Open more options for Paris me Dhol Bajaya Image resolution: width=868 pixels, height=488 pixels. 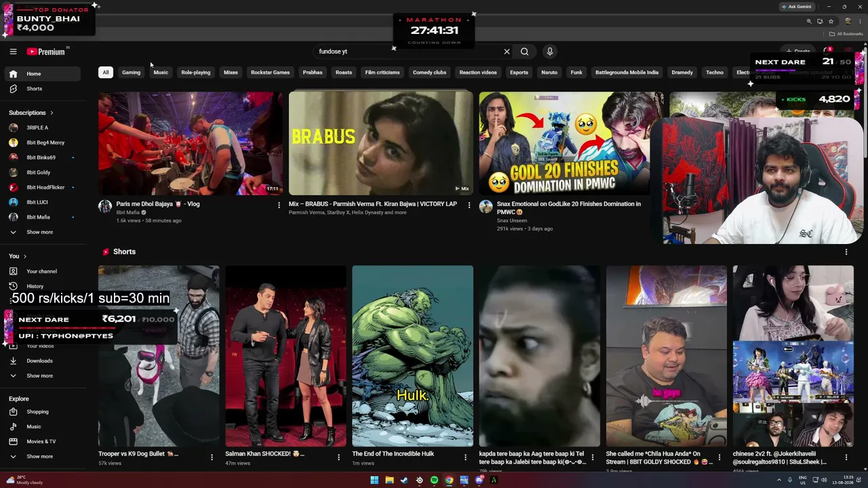(279, 205)
